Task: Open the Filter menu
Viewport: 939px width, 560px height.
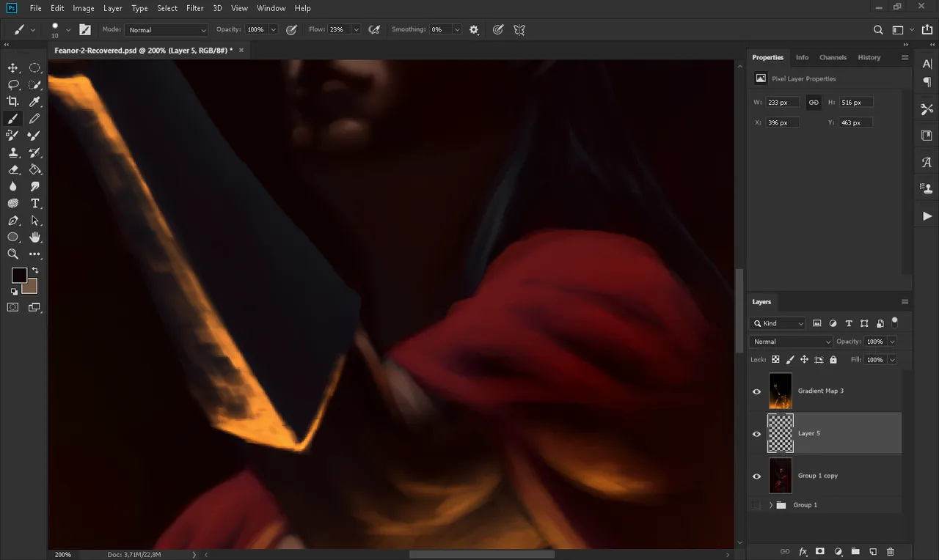Action: click(x=195, y=8)
